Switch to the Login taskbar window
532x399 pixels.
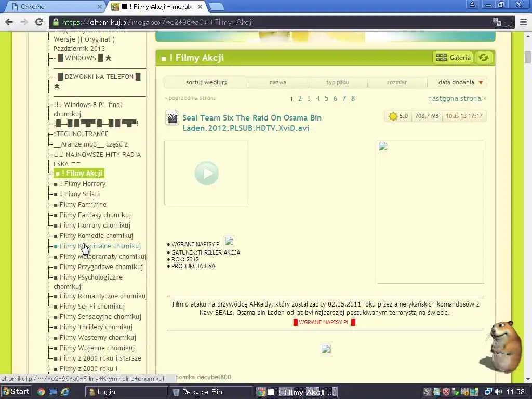pyautogui.click(x=126, y=392)
